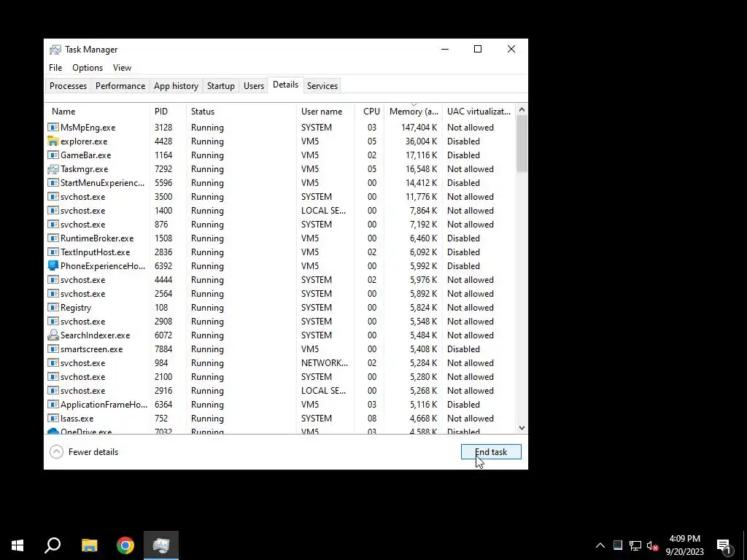Sort by UAC virtualization column header

(x=479, y=112)
